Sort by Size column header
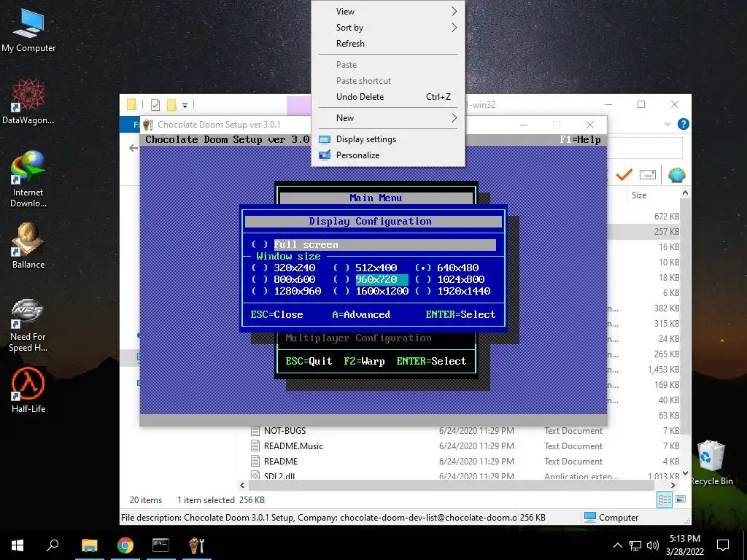747x560 pixels. click(x=639, y=195)
